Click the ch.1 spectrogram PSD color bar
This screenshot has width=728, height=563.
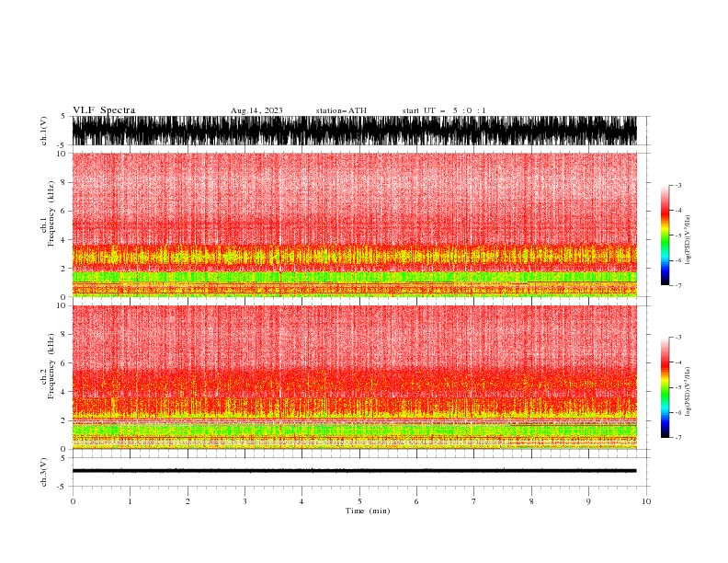[665, 236]
